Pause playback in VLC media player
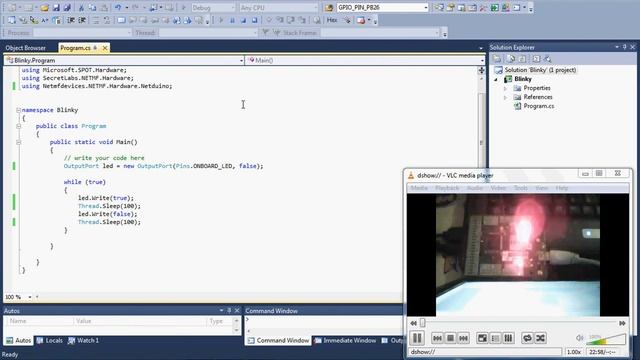Screen dimensions: 640x360 417,338
